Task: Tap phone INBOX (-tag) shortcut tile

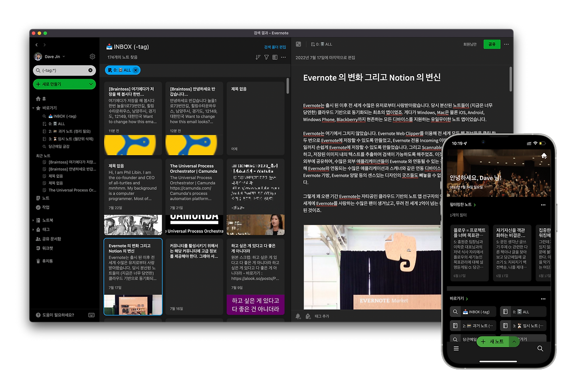Action: (x=473, y=312)
